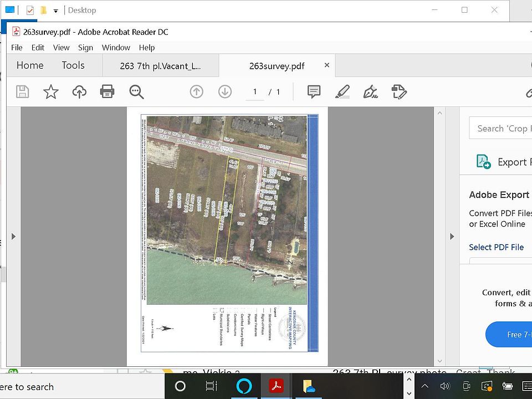Open the quick access toolbar dropdown arrow
The height and width of the screenshot is (399, 532).
tap(55, 11)
